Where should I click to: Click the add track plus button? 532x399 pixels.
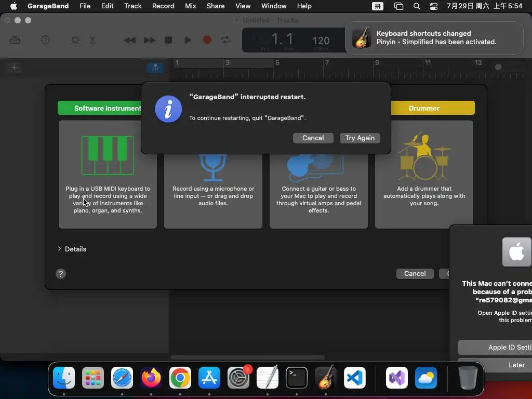[x=14, y=68]
